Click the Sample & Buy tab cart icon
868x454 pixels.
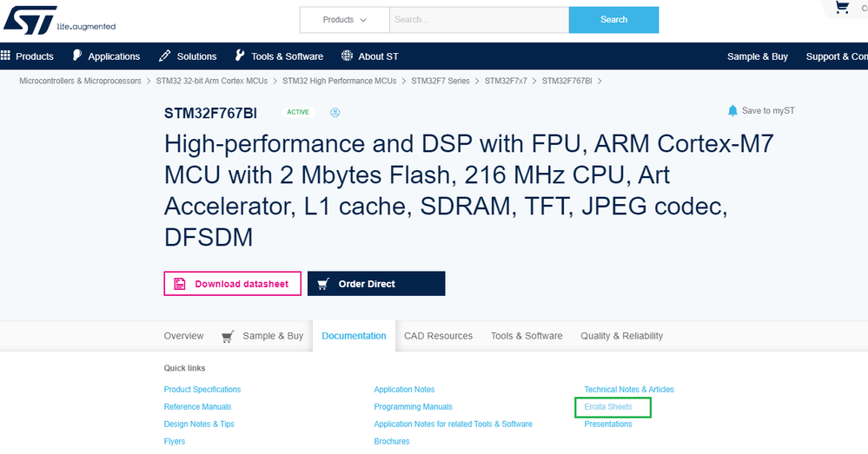tap(228, 336)
